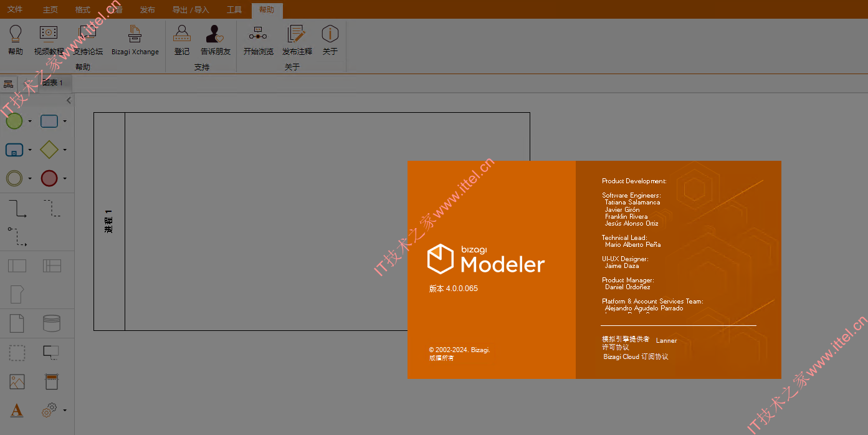The height and width of the screenshot is (435, 868).
Task: Expand start event type dropdown arrow
Action: pos(30,122)
